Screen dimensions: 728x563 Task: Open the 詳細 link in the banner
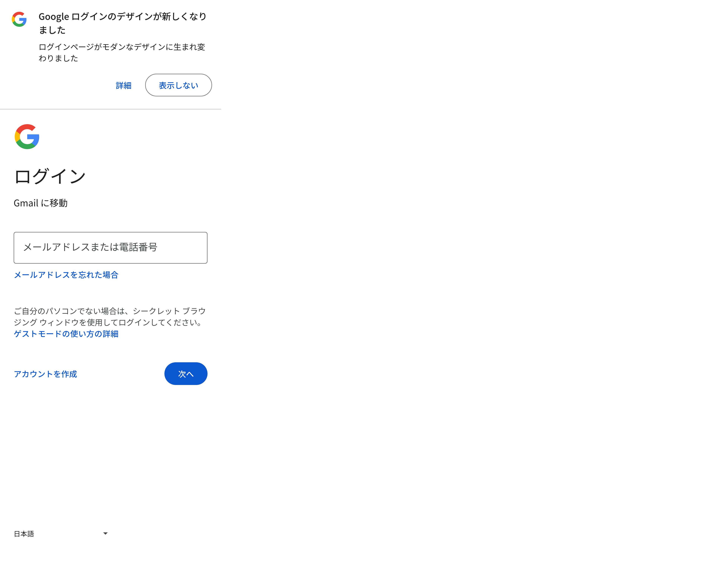pyautogui.click(x=124, y=85)
